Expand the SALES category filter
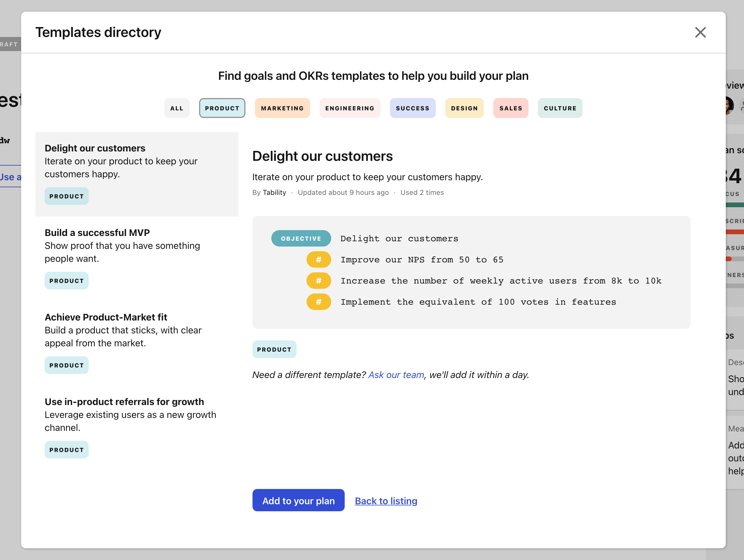Screen dimensions: 744x560 [511, 108]
